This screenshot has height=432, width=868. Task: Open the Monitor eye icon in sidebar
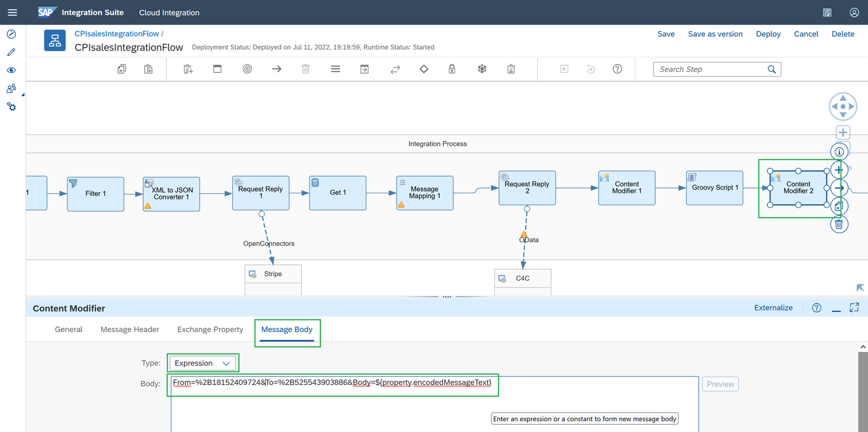11,70
